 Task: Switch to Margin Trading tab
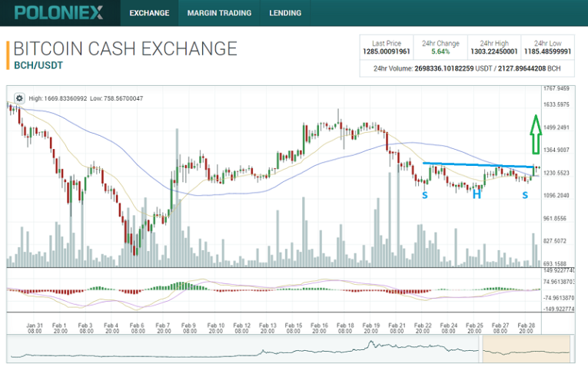click(x=220, y=13)
